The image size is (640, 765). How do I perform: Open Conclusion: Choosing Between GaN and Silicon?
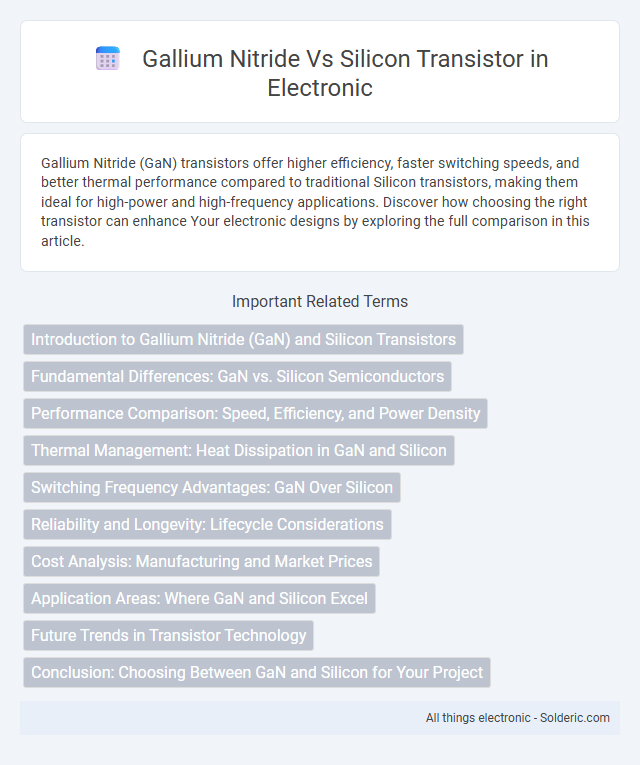(x=257, y=672)
